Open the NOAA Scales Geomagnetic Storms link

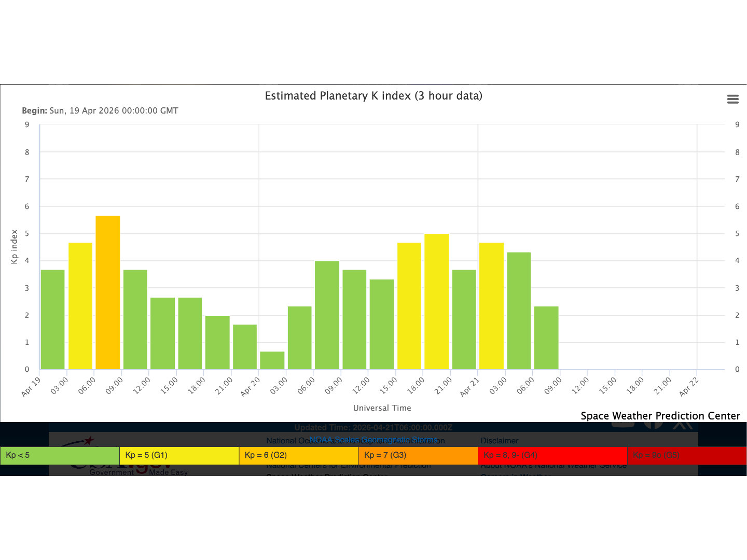(x=373, y=440)
